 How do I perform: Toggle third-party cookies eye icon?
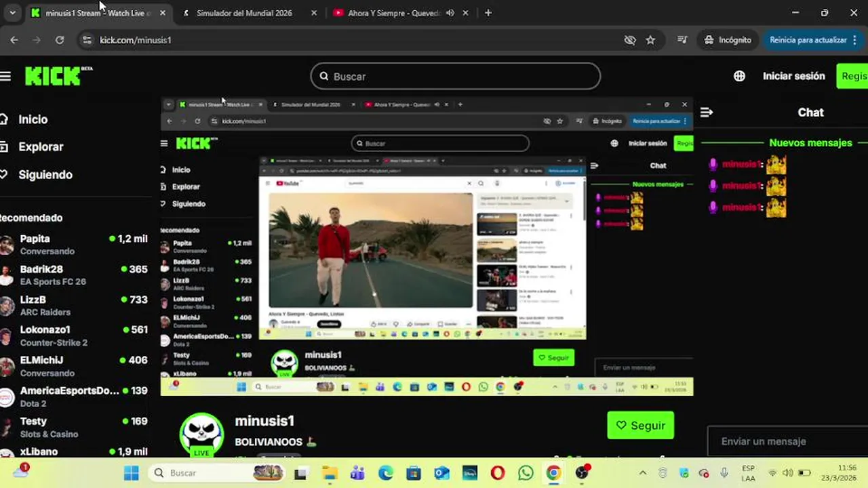[630, 40]
